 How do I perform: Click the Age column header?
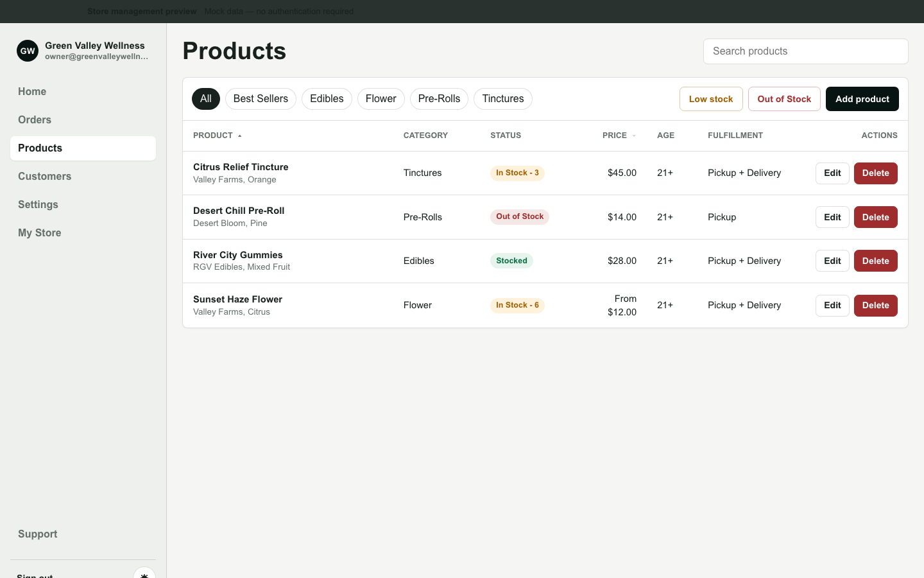coord(665,136)
